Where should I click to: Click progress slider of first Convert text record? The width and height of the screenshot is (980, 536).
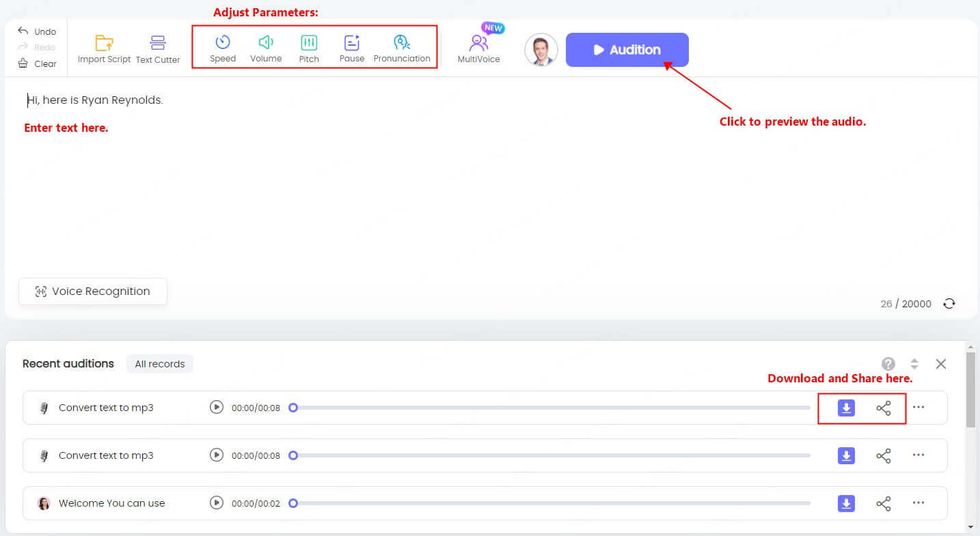[549, 408]
